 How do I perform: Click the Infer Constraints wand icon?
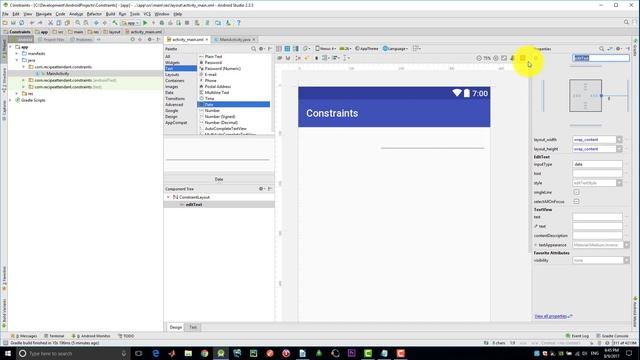point(307,58)
